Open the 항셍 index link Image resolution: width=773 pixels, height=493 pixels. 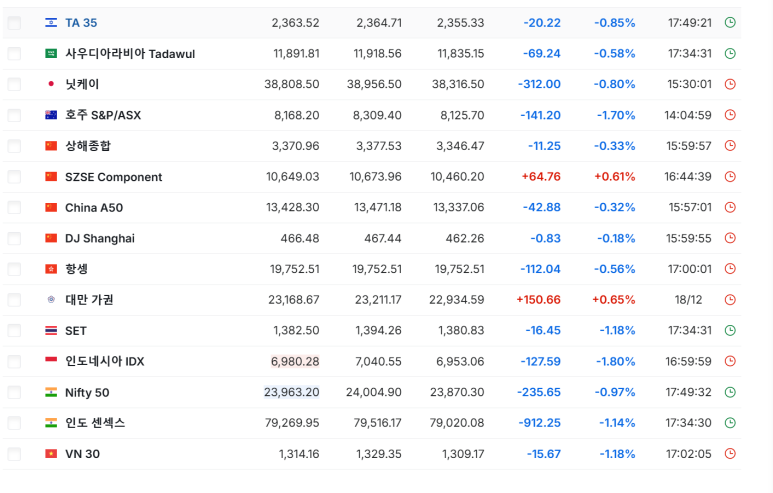point(76,269)
